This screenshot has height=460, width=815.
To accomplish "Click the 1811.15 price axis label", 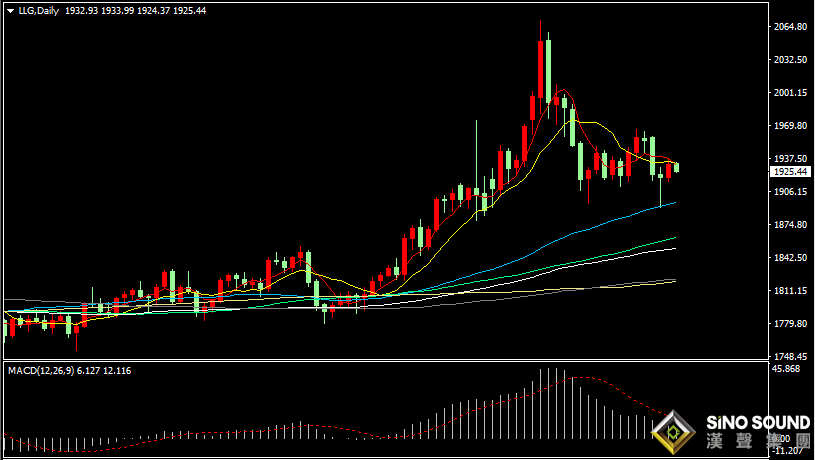I will click(x=791, y=291).
